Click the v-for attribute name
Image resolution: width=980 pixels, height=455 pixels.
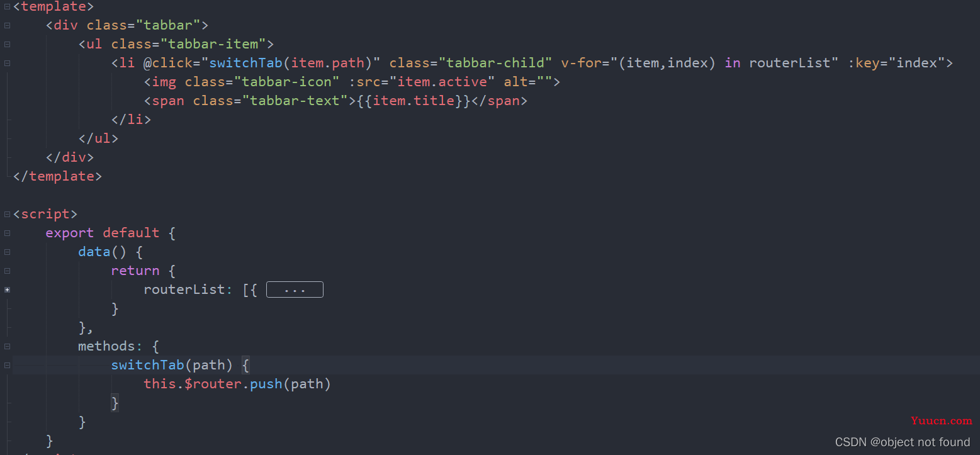click(582, 63)
